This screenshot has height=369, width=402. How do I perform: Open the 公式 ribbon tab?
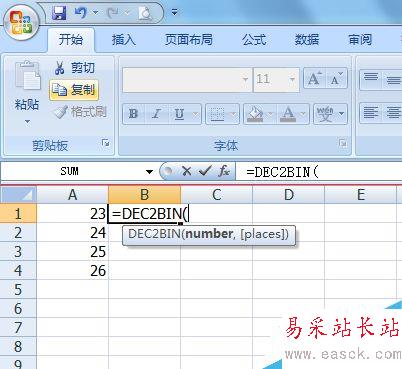point(254,40)
